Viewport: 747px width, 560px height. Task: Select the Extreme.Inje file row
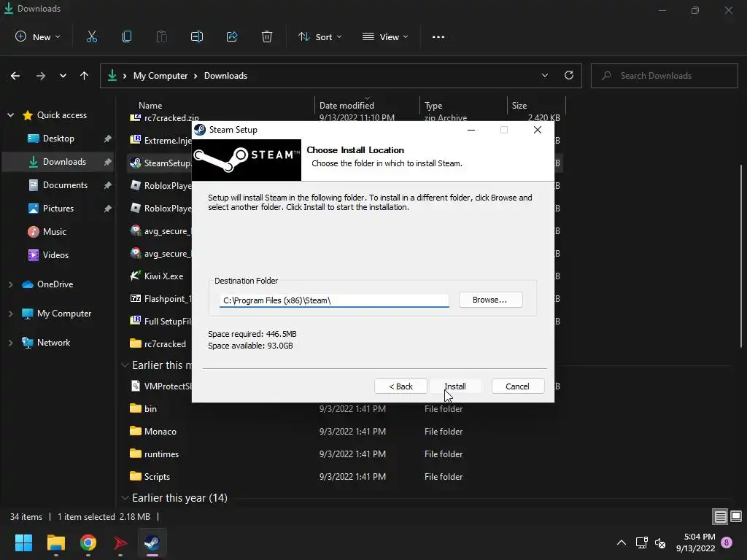(160, 141)
